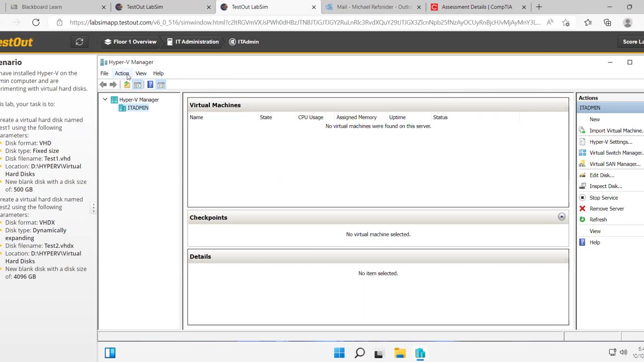This screenshot has width=644, height=362.
Task: Sort virtual machines by State column
Action: click(x=266, y=117)
